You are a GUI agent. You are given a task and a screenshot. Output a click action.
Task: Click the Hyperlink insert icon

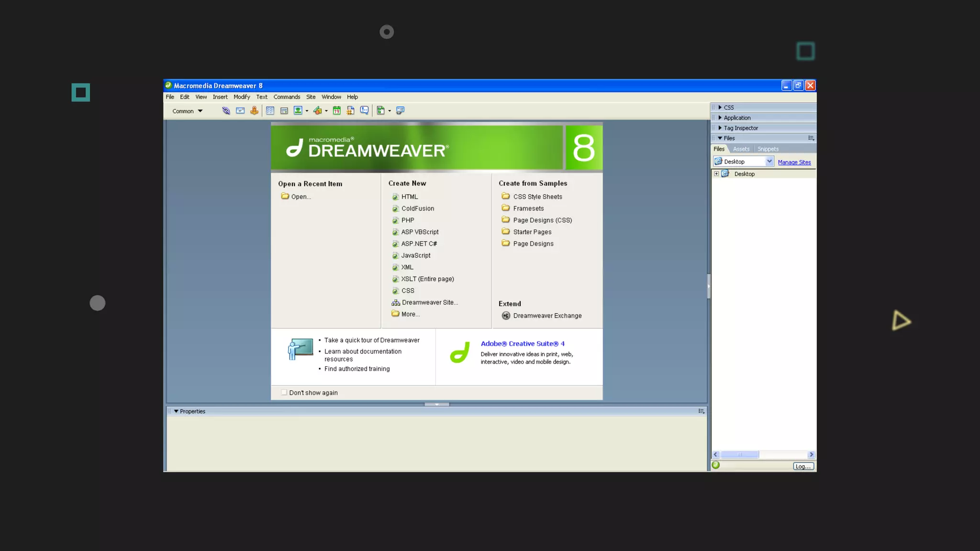point(226,110)
